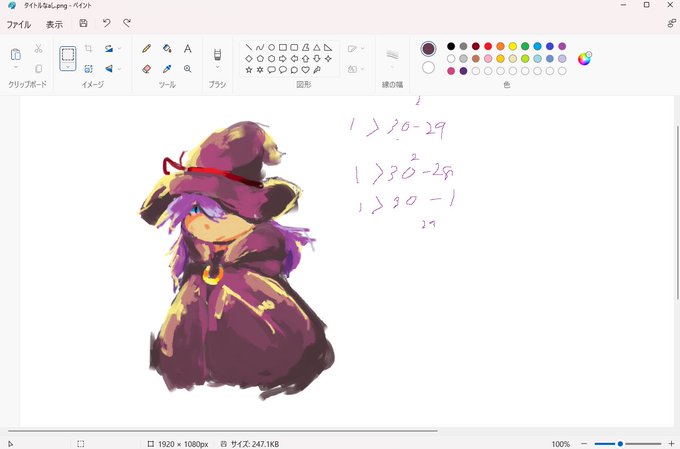Select the pencil tool
Image resolution: width=680 pixels, height=449 pixels.
pyautogui.click(x=147, y=49)
